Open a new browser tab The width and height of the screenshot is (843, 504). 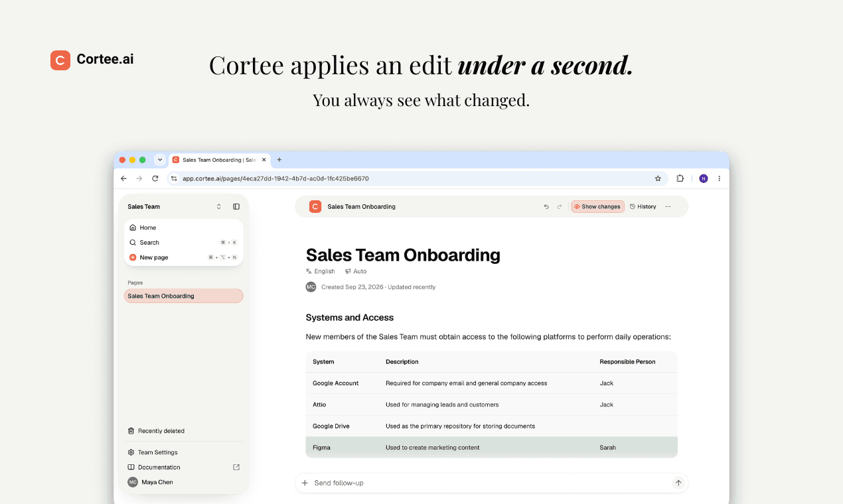[x=279, y=160]
